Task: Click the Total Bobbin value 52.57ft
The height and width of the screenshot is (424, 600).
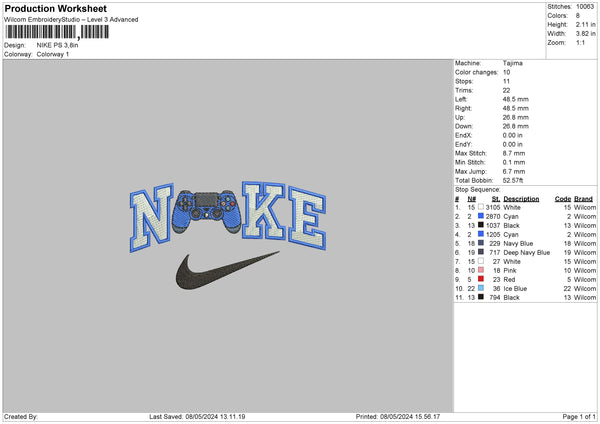Action: point(513,180)
